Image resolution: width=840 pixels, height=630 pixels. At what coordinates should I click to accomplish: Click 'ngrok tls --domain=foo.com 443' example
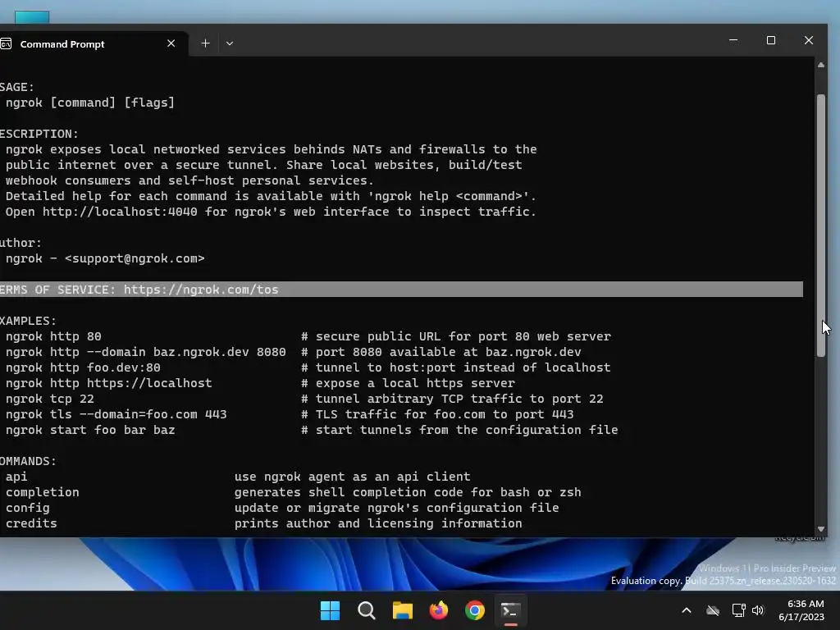coord(116,414)
